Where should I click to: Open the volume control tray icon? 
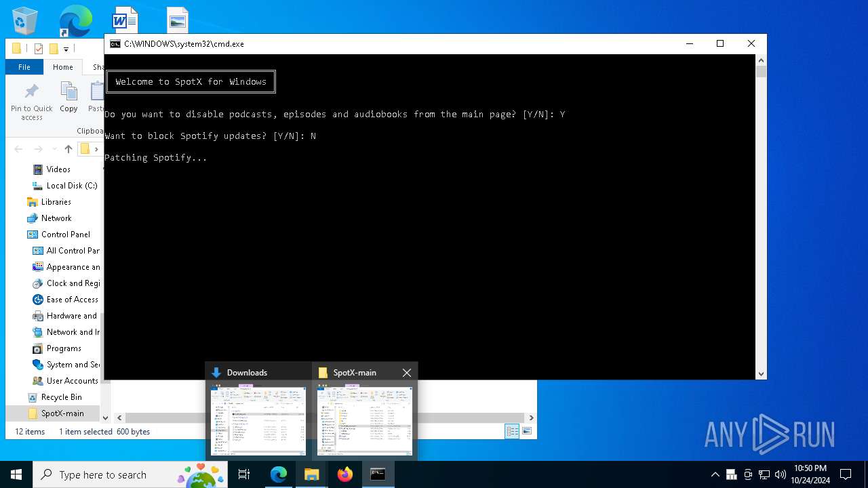click(x=781, y=474)
